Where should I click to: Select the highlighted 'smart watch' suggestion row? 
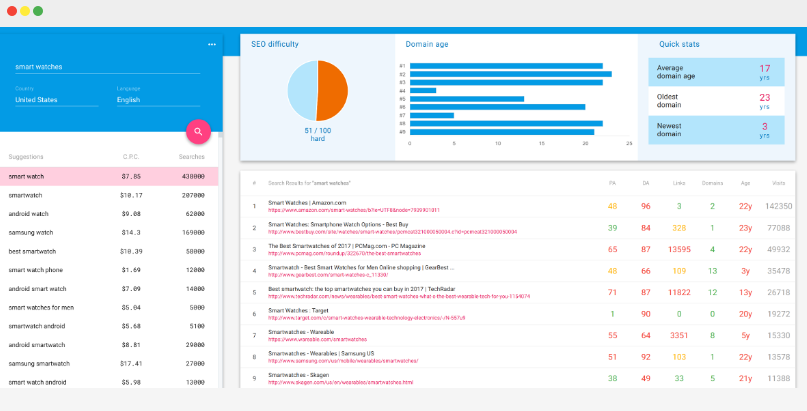[x=108, y=176]
